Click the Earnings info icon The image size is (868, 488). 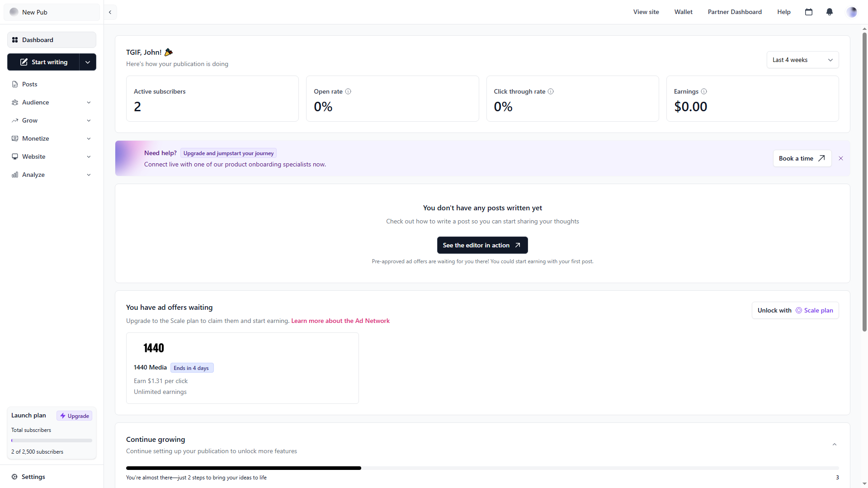point(704,91)
